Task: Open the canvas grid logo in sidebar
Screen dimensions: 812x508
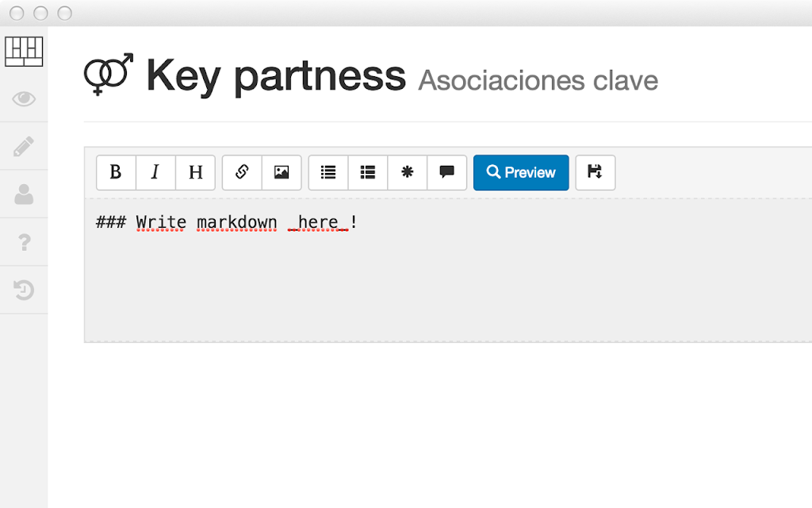Action: 24,52
